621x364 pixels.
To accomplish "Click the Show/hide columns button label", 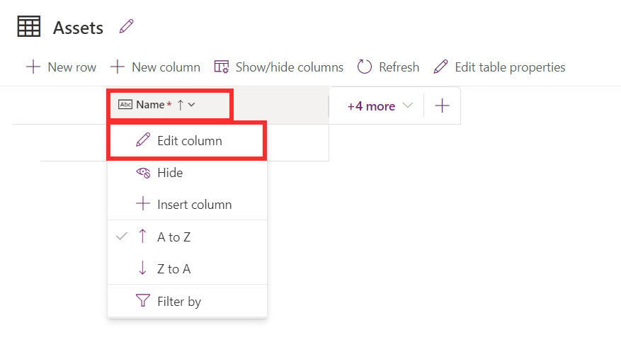I will 290,67.
